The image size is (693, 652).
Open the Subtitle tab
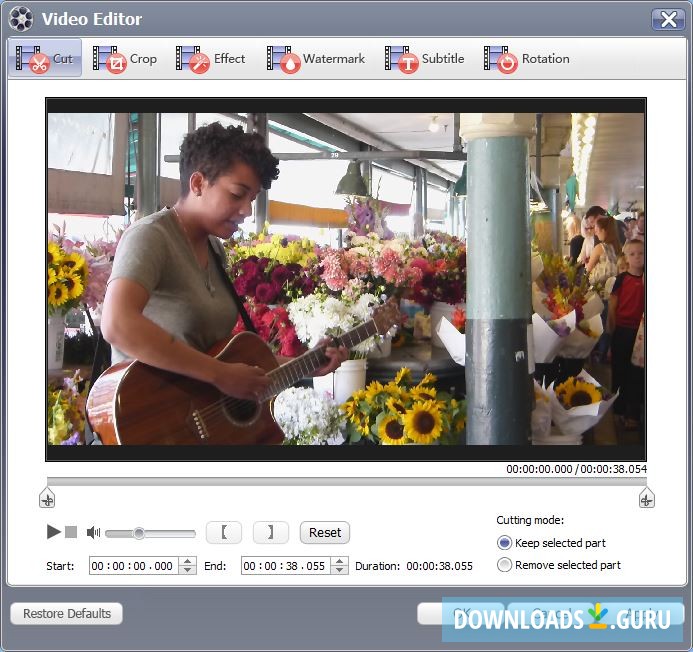424,59
